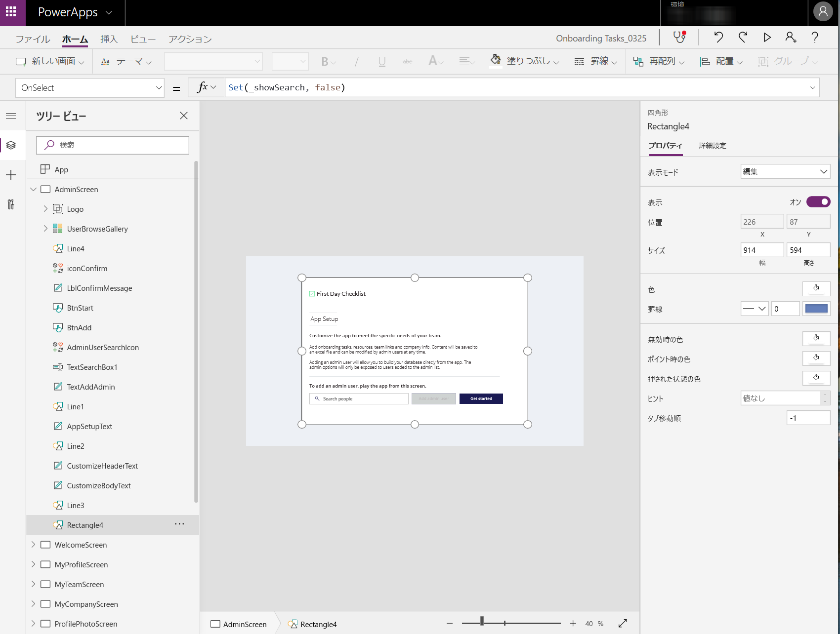The width and height of the screenshot is (840, 634).
Task: Select the プロパティ tab
Action: [x=665, y=146]
